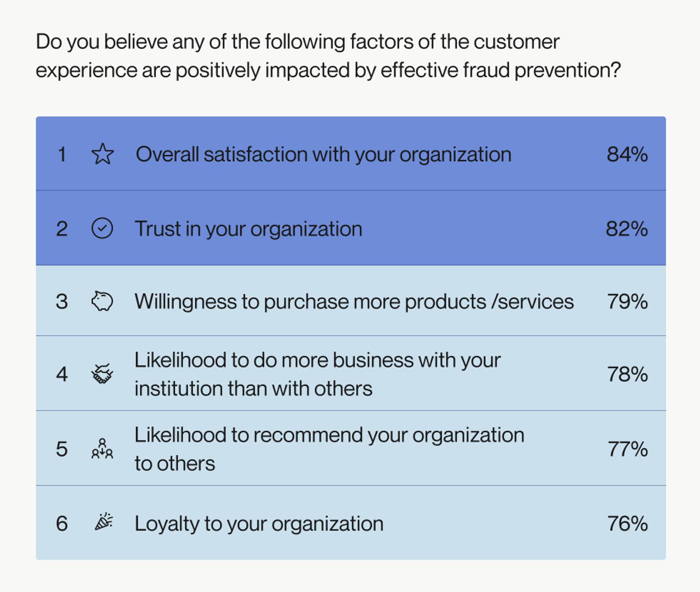700x592 pixels.
Task: Click the 76% percentage
Action: pos(627,524)
